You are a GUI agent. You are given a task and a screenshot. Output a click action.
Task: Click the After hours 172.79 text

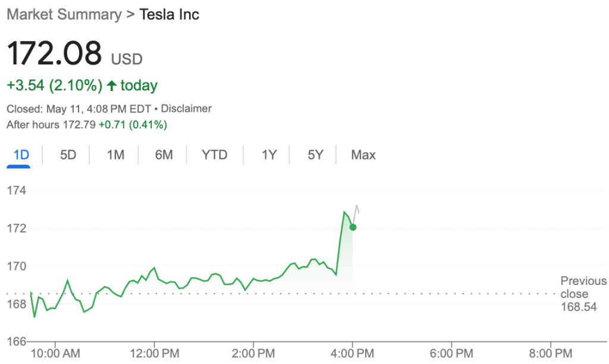coord(51,125)
